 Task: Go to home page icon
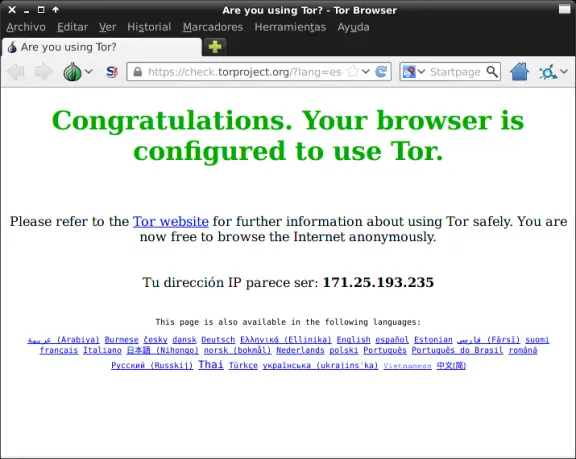click(x=519, y=72)
